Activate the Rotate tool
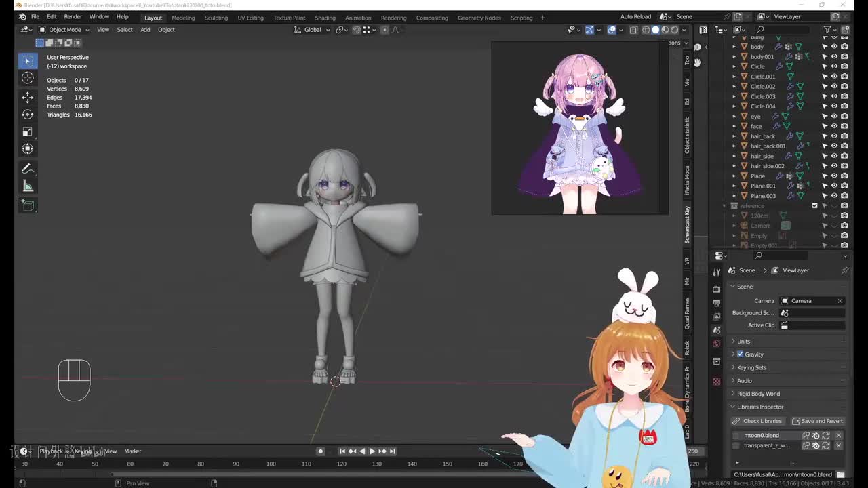This screenshot has height=488, width=868. pyautogui.click(x=28, y=115)
